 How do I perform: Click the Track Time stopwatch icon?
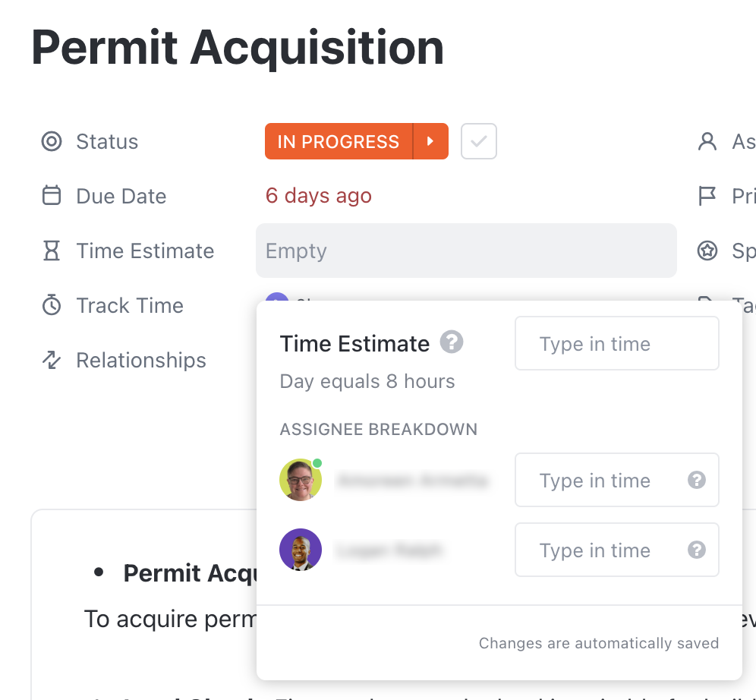pos(51,305)
